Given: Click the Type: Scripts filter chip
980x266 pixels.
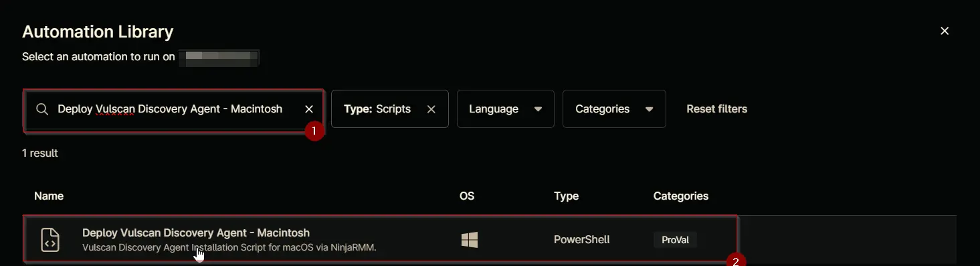Looking at the screenshot, I should 389,109.
